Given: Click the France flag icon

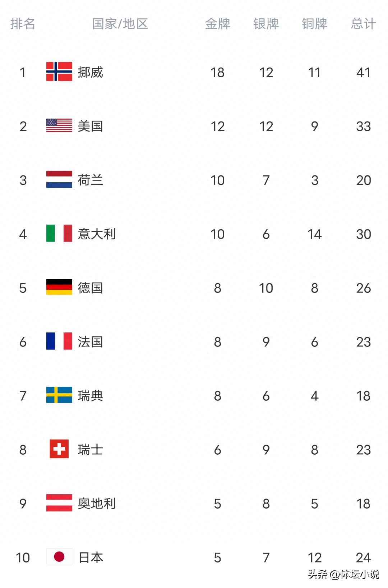Looking at the screenshot, I should (x=59, y=341).
